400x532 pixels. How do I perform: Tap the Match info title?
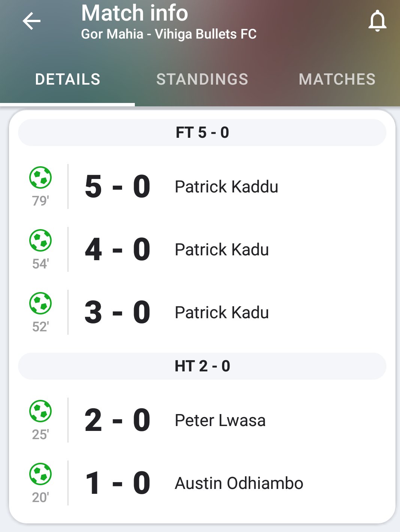134,13
